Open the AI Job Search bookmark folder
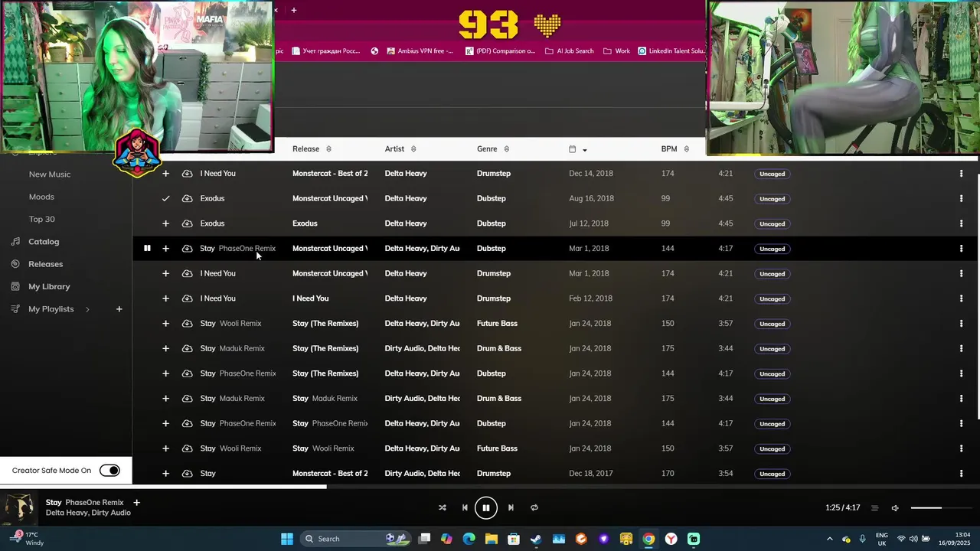Viewport: 980px width, 551px height. pyautogui.click(x=569, y=51)
